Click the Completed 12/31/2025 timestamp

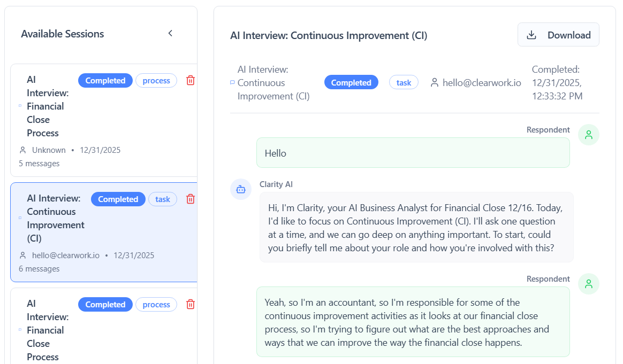(558, 82)
